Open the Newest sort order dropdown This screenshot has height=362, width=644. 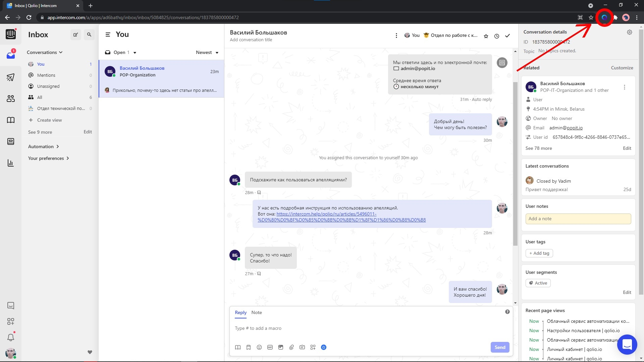[207, 53]
